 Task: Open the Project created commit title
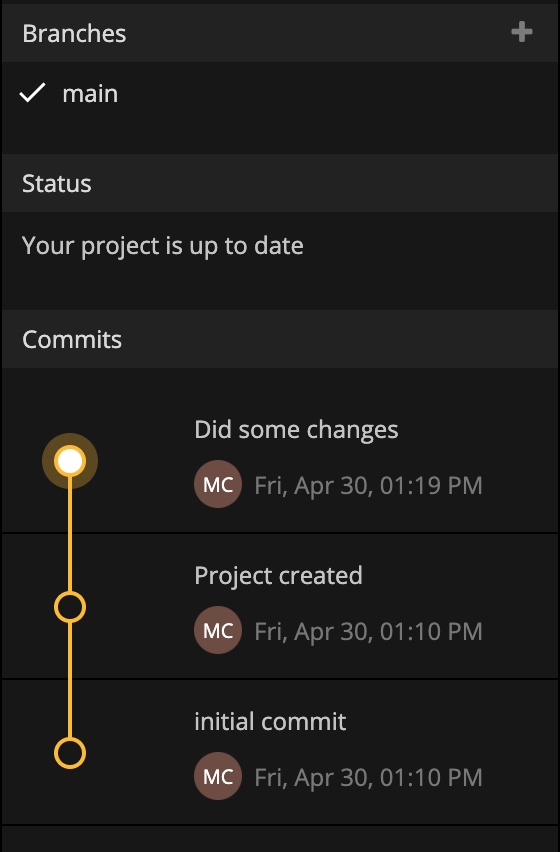click(278, 576)
